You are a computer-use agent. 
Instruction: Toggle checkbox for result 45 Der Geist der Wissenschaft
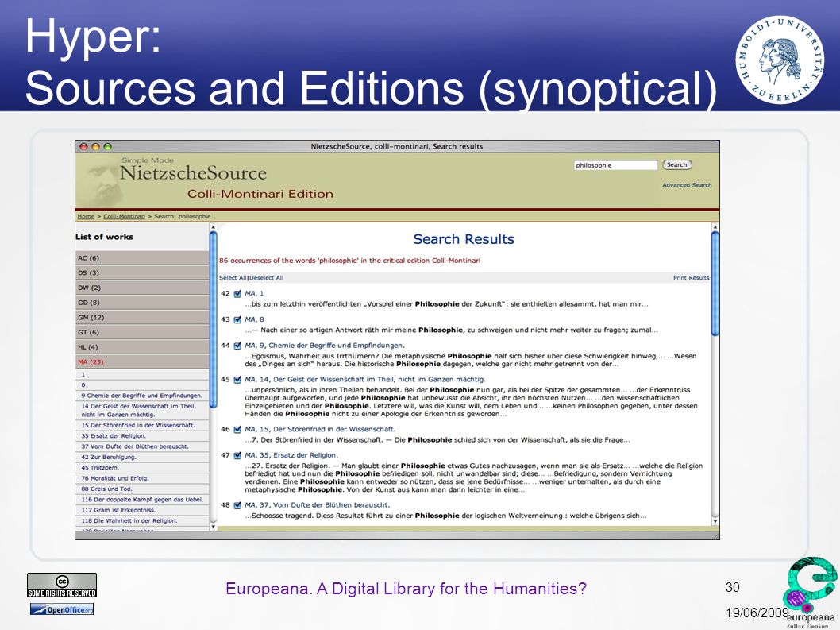pos(237,380)
